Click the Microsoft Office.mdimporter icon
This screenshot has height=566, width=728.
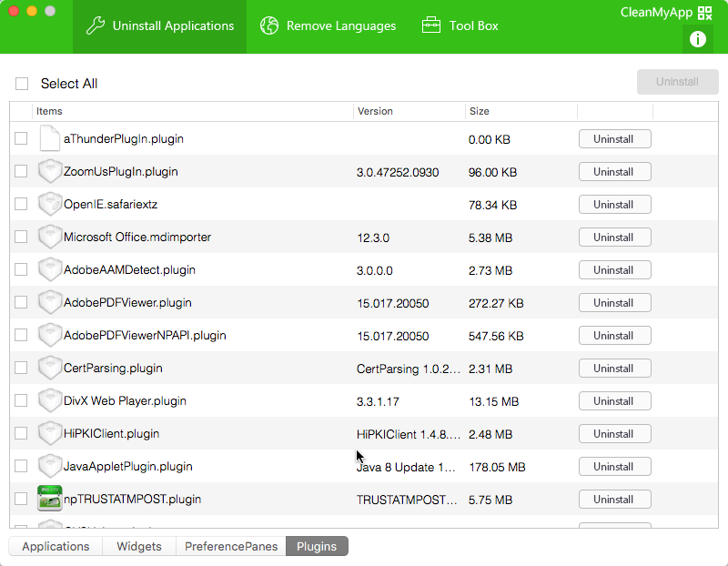[x=49, y=237]
